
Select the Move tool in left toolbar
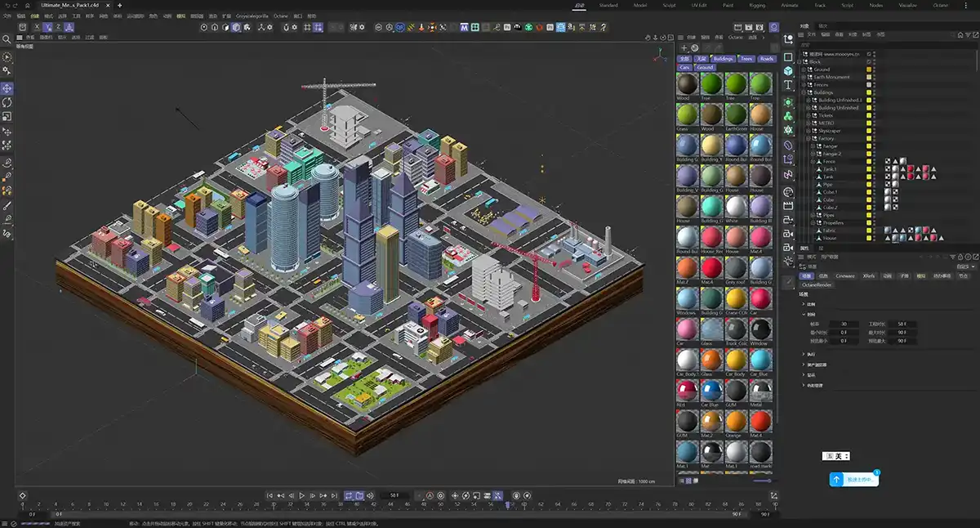click(7, 87)
